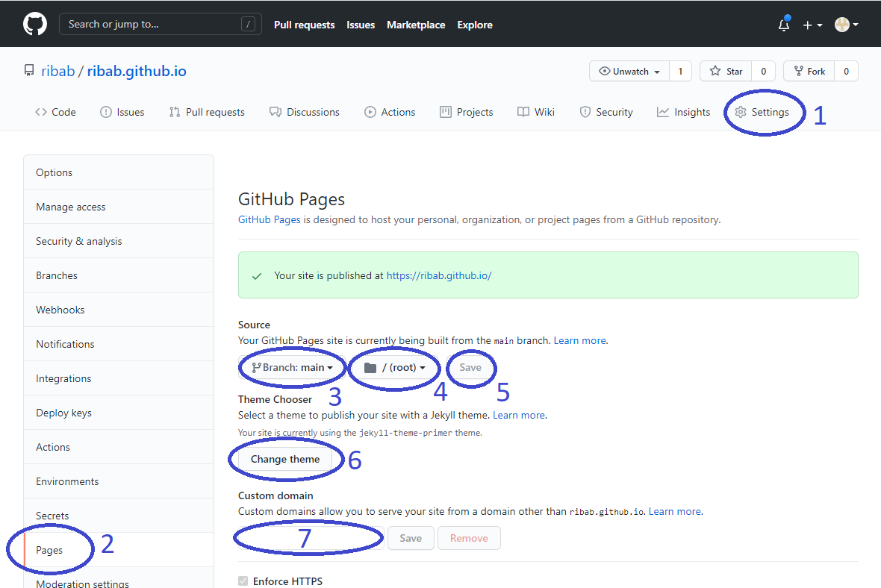Open the published site https://ribab.github.io/
The image size is (881, 588).
pyautogui.click(x=439, y=276)
